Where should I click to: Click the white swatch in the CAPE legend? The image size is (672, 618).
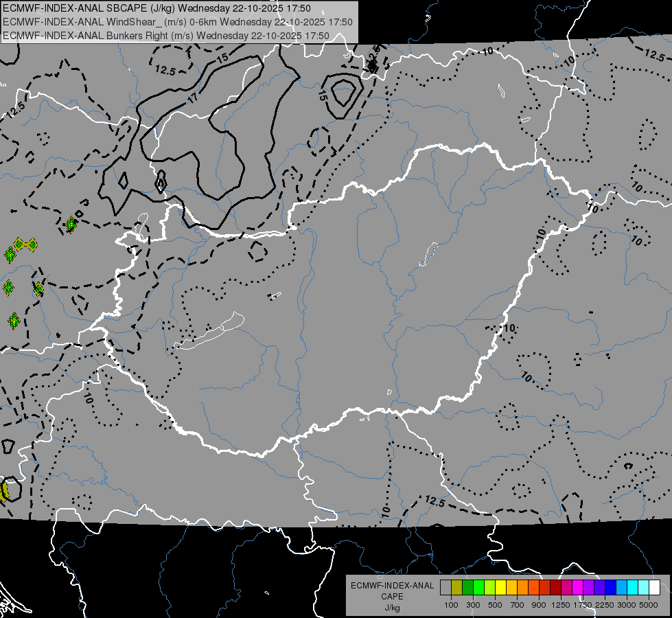tap(654, 587)
